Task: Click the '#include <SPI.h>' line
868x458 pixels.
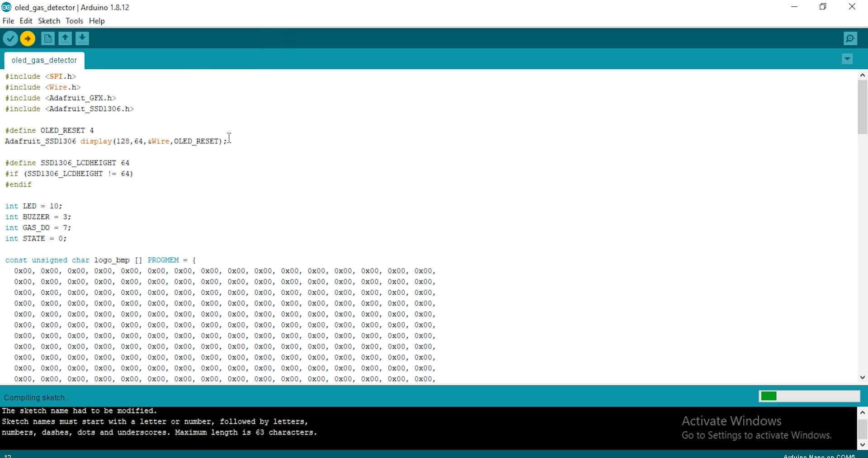Action: pos(41,76)
